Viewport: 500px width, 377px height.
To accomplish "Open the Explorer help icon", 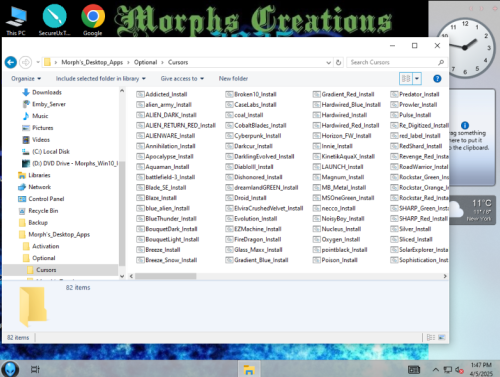I will [x=437, y=79].
